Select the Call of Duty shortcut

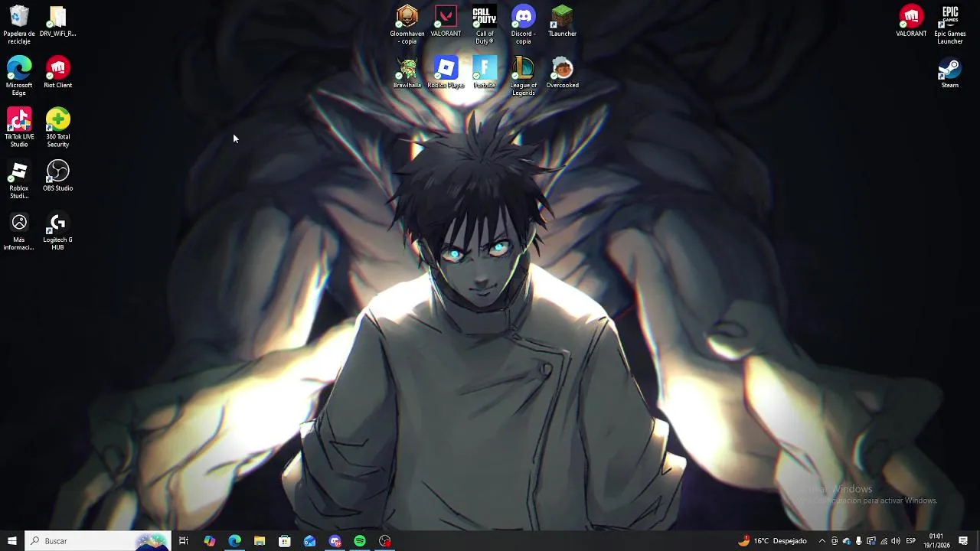pos(485,24)
